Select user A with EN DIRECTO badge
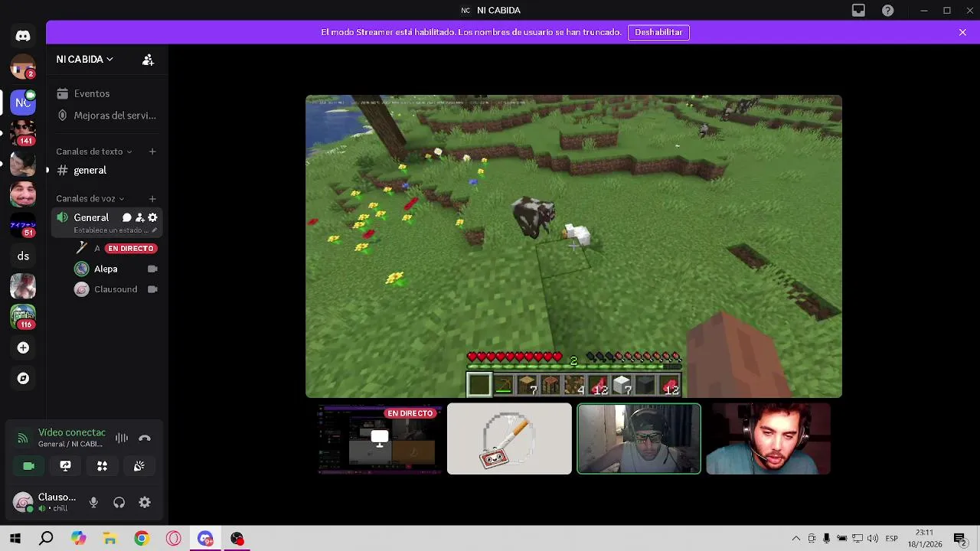Screen dimensions: 980x551 pyautogui.click(x=115, y=249)
